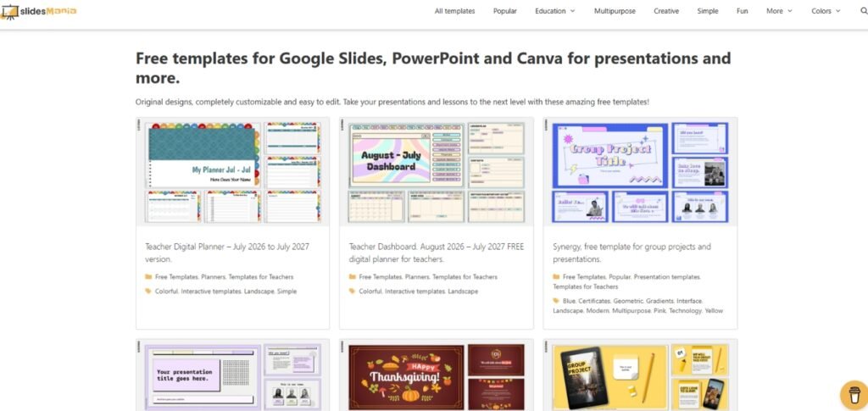Open purple 'Your presentation title goes here' thumbnail
This screenshot has width=868, height=411.
click(232, 375)
